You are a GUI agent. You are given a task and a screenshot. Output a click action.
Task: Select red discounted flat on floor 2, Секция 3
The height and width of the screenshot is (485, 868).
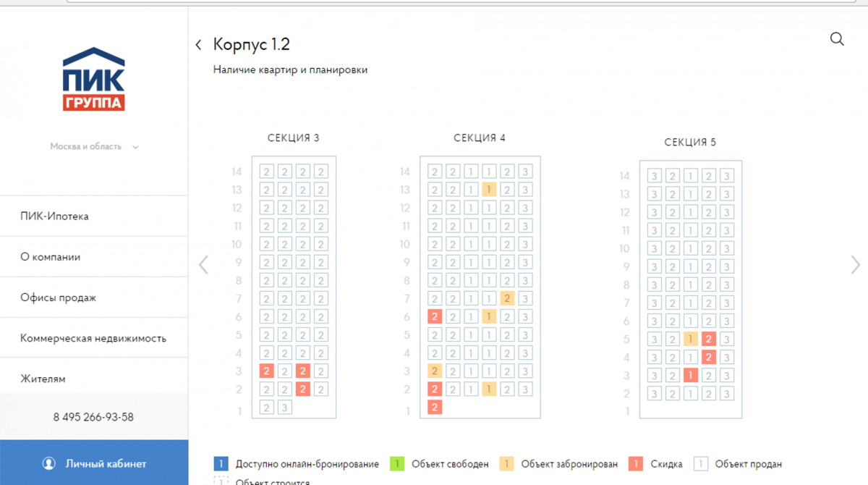[x=303, y=389]
